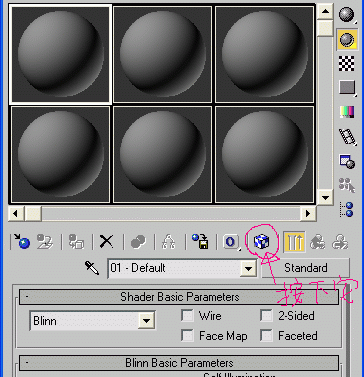Click the Sample Type sphere icon

[x=346, y=15]
